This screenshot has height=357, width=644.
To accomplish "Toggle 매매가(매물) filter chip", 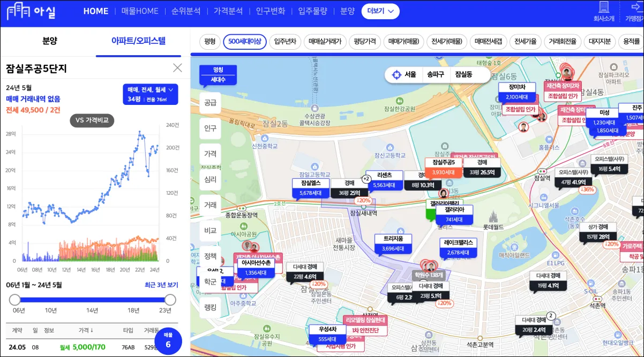I will pos(403,41).
